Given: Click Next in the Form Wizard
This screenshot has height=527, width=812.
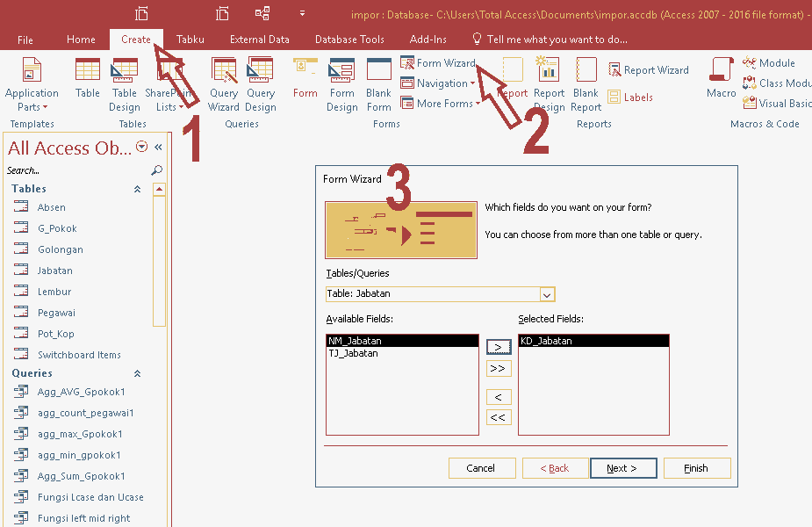Looking at the screenshot, I should point(623,468).
